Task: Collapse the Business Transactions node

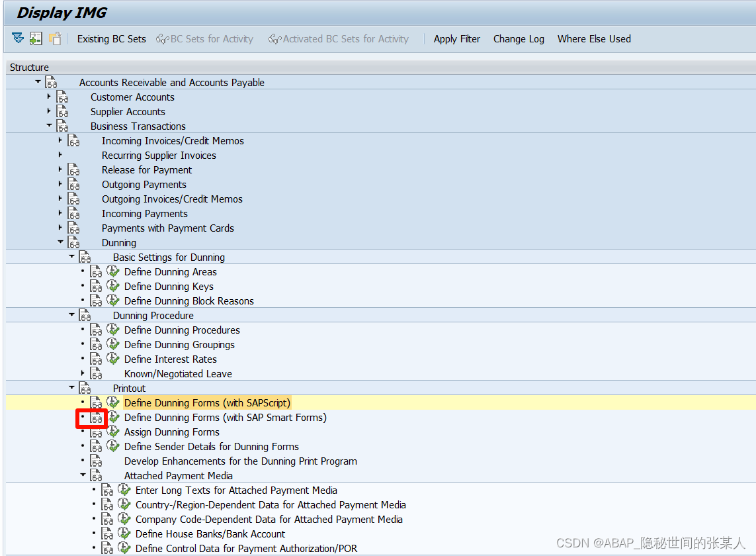Action: [49, 126]
